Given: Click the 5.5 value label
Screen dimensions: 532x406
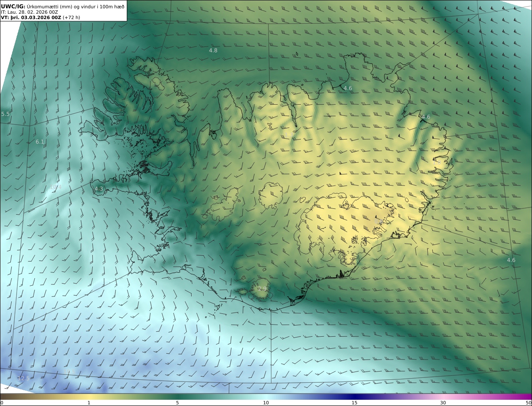Looking at the screenshot, I should pyautogui.click(x=5, y=114).
